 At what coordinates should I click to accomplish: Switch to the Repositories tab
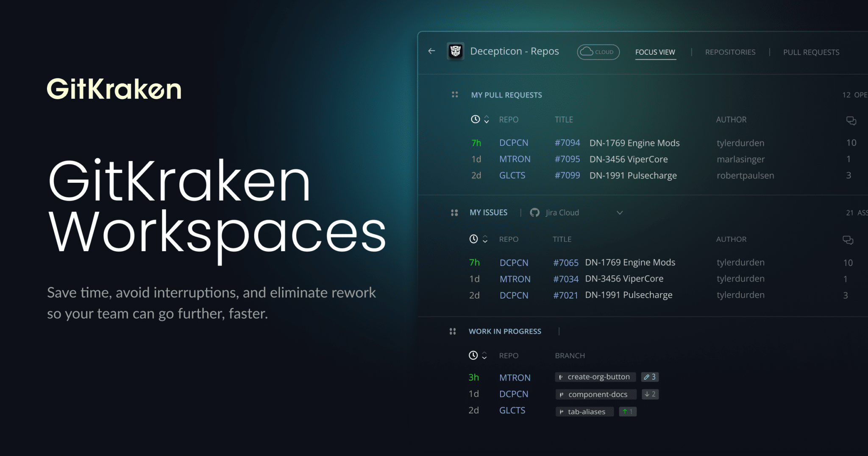click(730, 52)
